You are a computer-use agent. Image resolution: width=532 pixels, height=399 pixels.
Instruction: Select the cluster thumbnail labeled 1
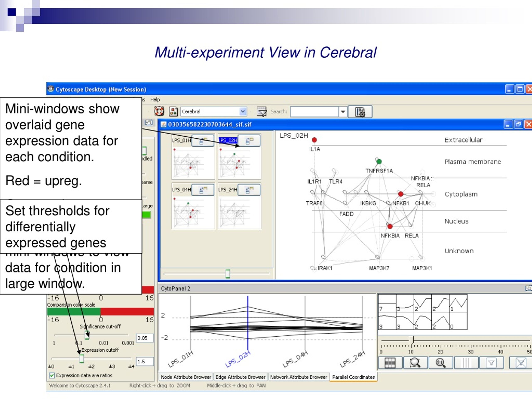(x=458, y=303)
